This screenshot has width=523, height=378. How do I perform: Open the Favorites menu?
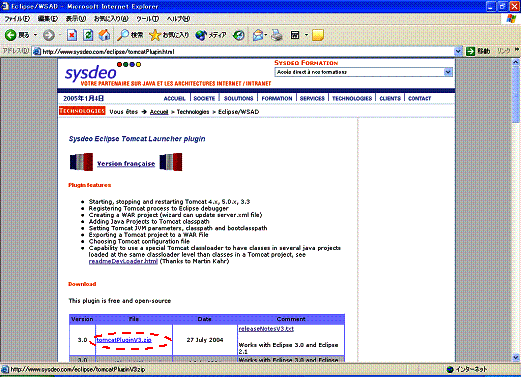click(111, 19)
